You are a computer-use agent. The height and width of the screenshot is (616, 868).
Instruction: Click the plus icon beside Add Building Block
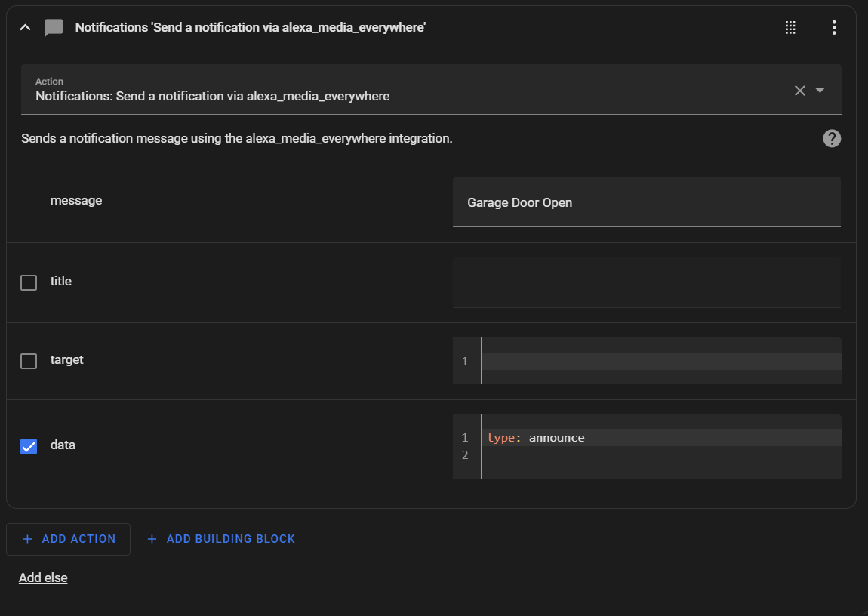[x=152, y=539]
